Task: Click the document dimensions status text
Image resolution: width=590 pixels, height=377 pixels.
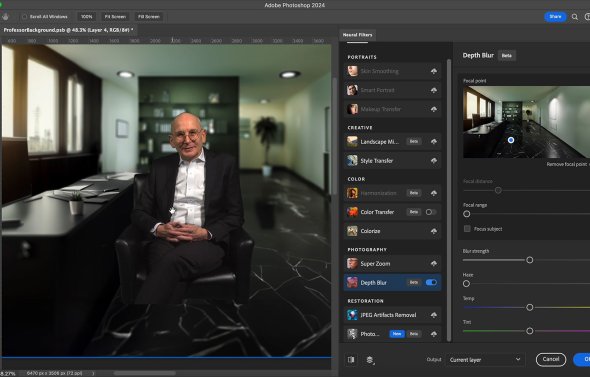Action: [55, 373]
